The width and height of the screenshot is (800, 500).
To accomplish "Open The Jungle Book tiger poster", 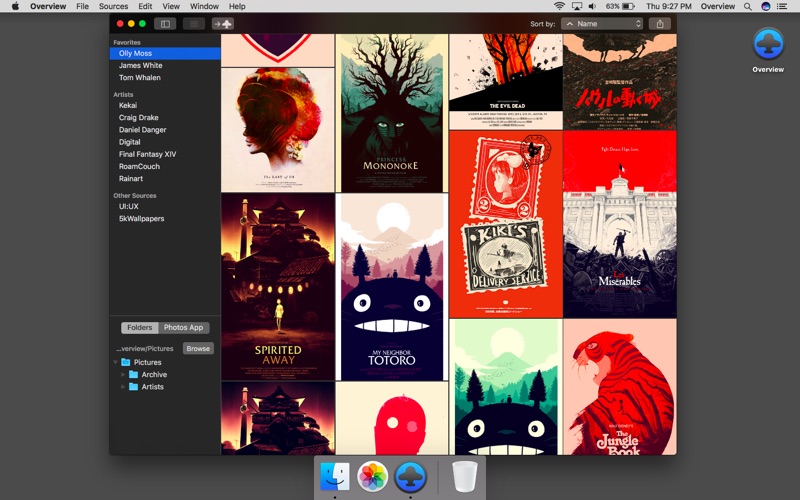I will pyautogui.click(x=620, y=387).
